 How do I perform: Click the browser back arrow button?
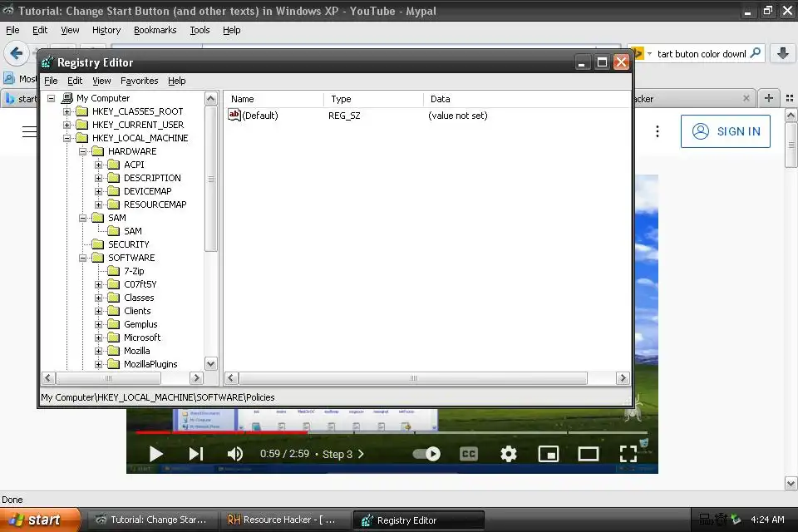[17, 53]
